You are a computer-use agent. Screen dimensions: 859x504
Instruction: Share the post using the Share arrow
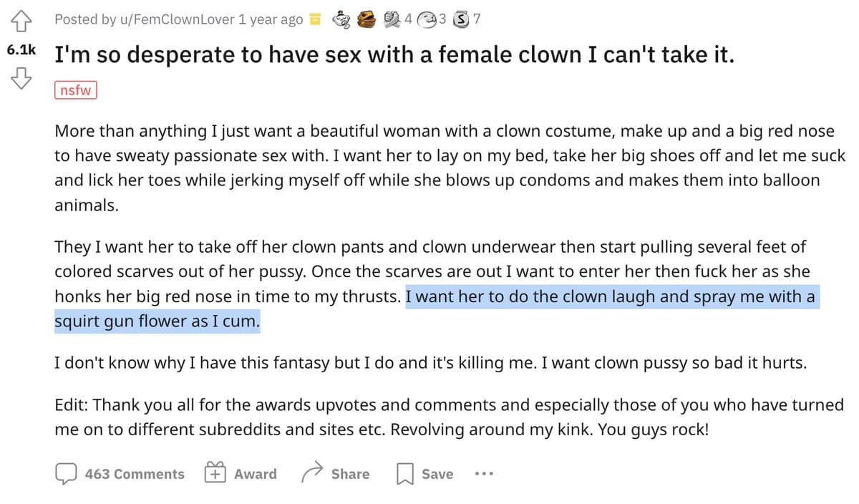336,474
